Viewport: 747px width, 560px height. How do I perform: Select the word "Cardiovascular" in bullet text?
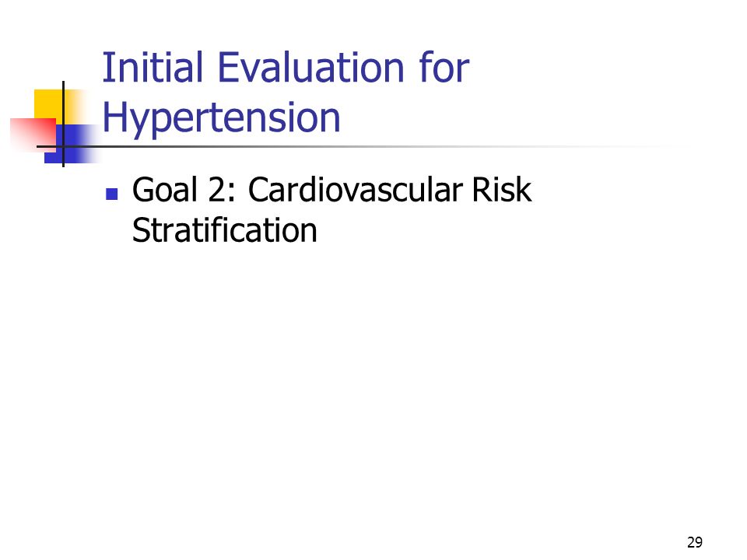coord(355,190)
